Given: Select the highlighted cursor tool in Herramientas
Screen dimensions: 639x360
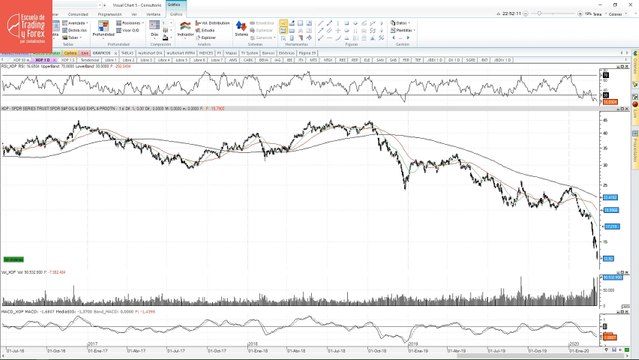Looking at the screenshot, I should click(283, 23).
